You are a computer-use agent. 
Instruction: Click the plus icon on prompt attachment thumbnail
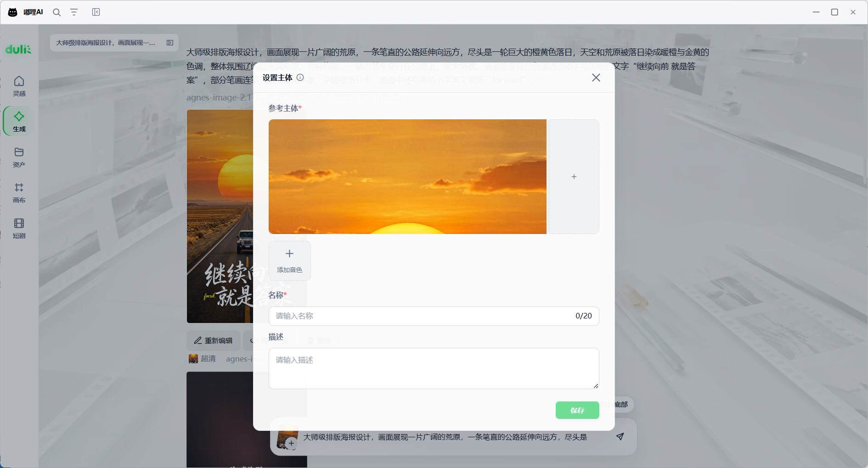click(291, 443)
